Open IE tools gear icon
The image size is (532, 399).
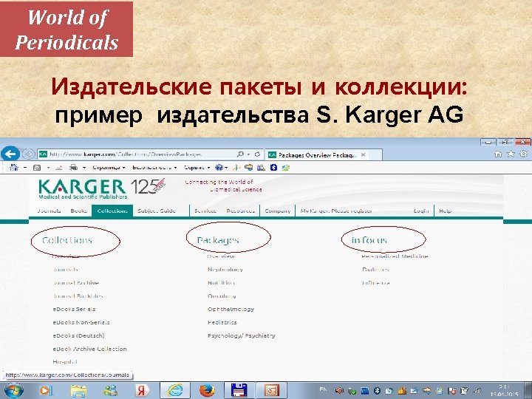[524, 154]
